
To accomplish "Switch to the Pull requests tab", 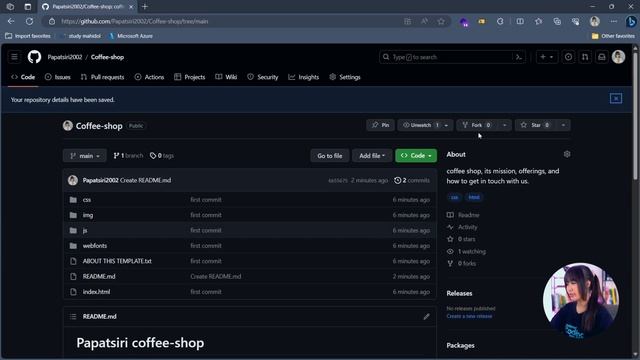I will tap(102, 77).
